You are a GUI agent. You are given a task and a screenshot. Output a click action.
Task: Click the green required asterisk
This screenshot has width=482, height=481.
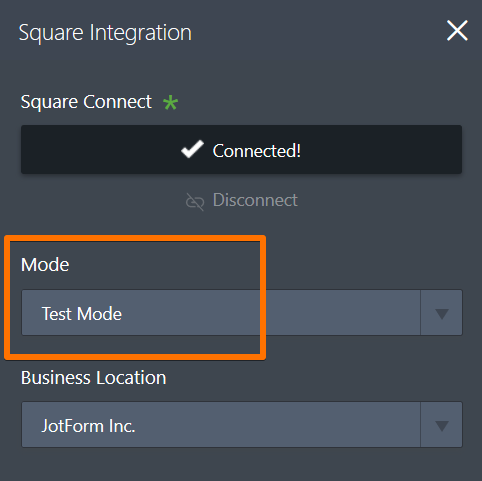pos(170,103)
